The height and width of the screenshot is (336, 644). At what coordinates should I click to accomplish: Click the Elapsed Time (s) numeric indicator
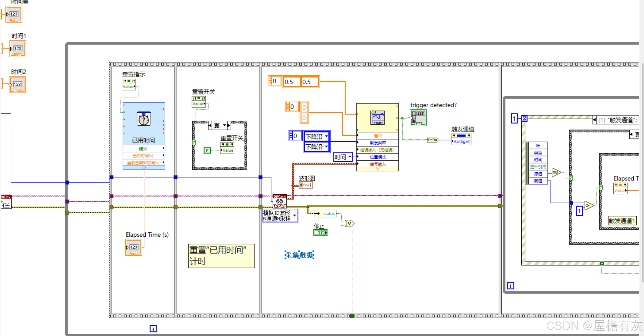coord(134,248)
